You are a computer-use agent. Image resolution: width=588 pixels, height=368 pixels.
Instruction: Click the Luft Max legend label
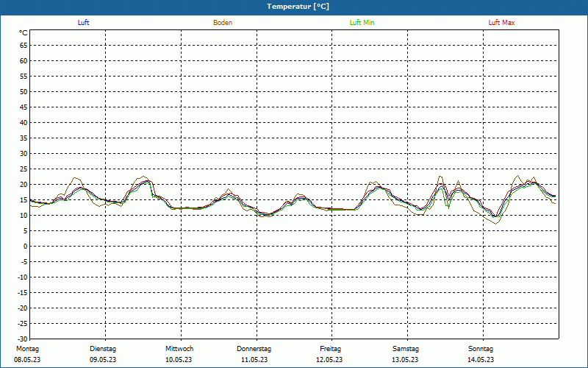click(501, 23)
